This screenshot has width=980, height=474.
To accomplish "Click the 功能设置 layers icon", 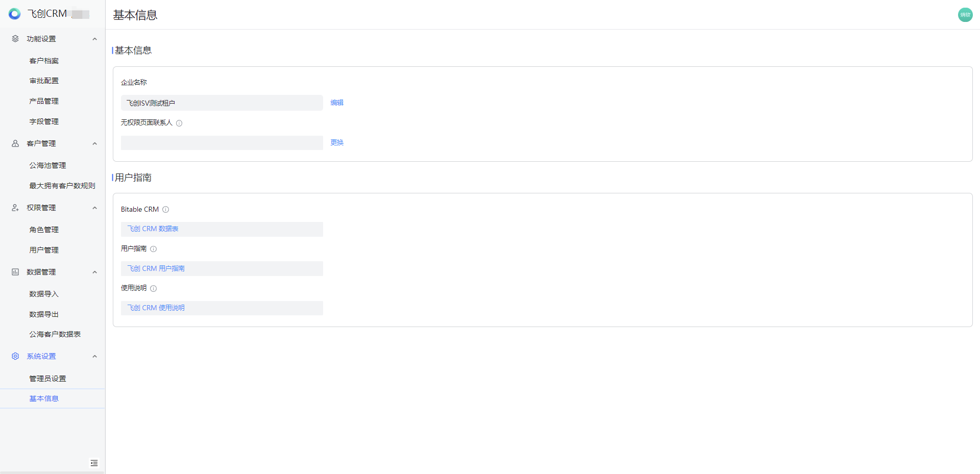I will [15, 39].
